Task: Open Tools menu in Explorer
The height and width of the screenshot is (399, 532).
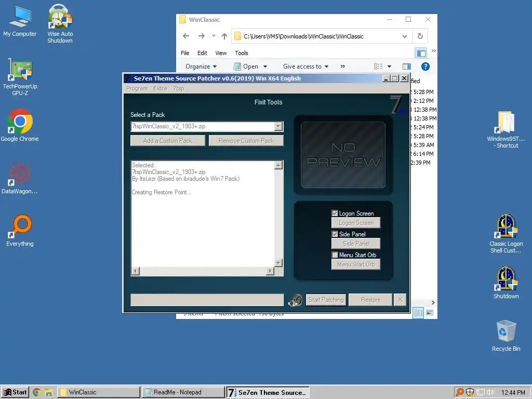Action: point(242,53)
